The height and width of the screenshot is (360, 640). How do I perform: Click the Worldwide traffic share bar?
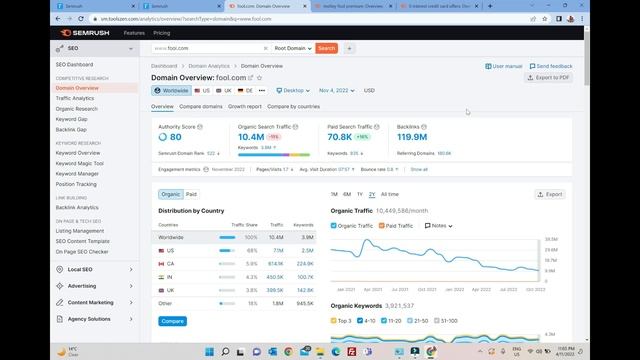point(227,237)
